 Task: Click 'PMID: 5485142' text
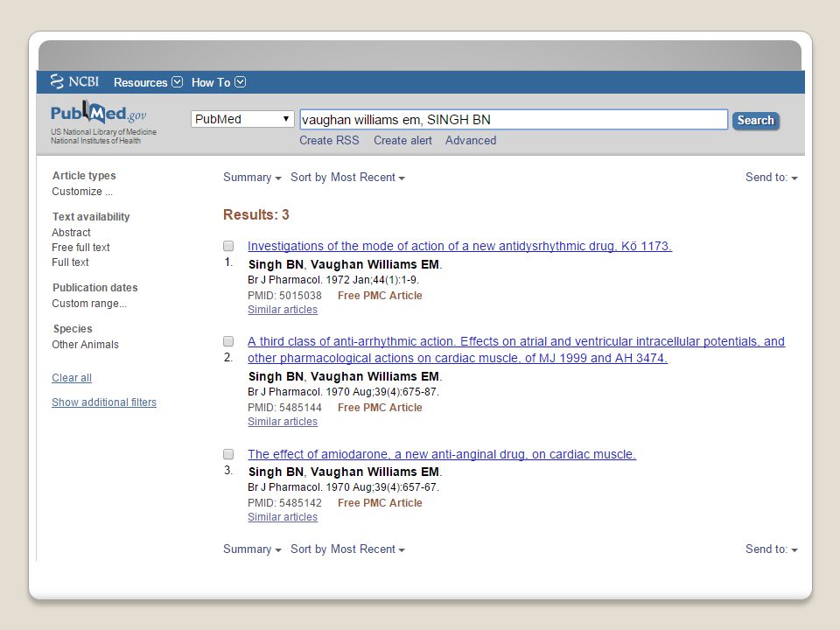pos(284,503)
